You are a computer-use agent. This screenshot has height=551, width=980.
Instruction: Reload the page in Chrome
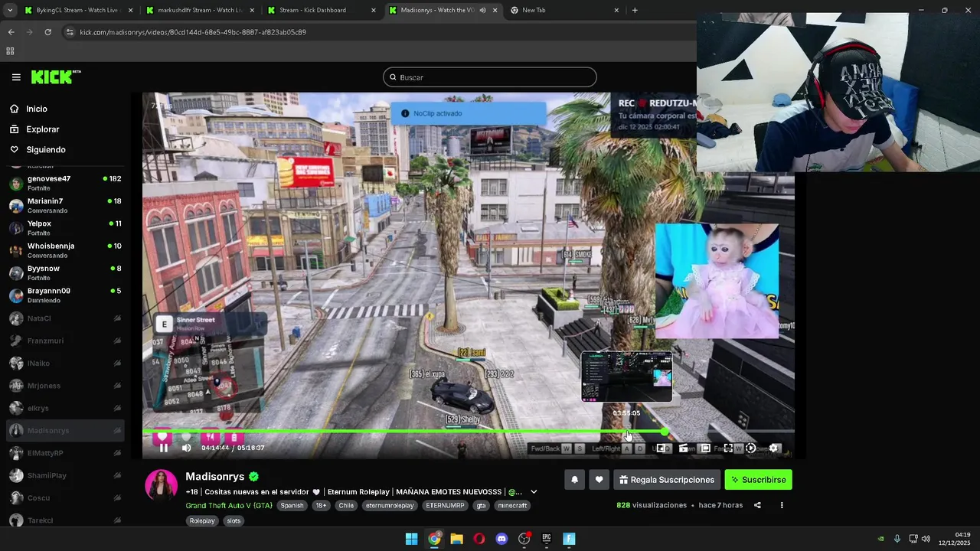pyautogui.click(x=47, y=32)
